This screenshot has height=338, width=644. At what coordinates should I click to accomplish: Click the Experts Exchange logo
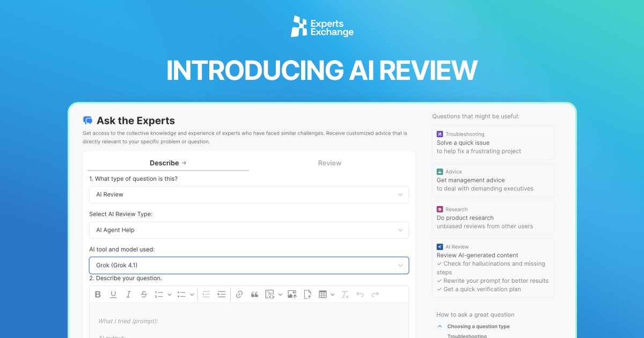coord(322,26)
